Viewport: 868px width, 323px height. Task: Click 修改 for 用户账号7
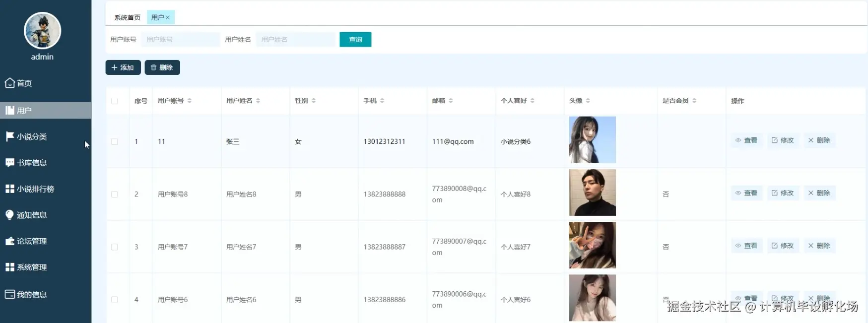tap(783, 246)
